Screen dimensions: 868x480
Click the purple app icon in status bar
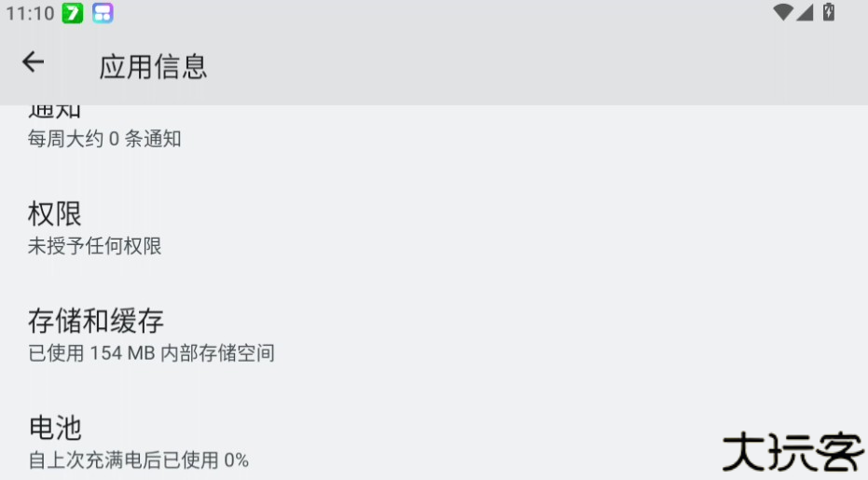point(103,13)
